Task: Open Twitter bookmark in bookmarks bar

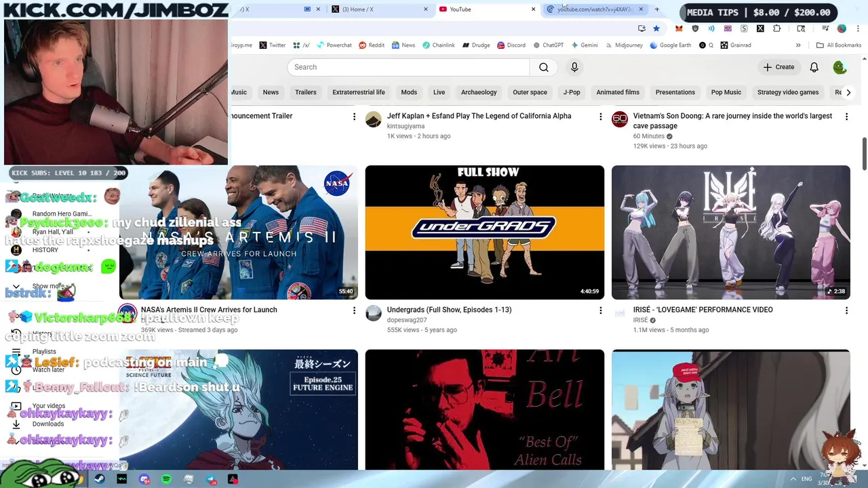Action: pos(272,45)
